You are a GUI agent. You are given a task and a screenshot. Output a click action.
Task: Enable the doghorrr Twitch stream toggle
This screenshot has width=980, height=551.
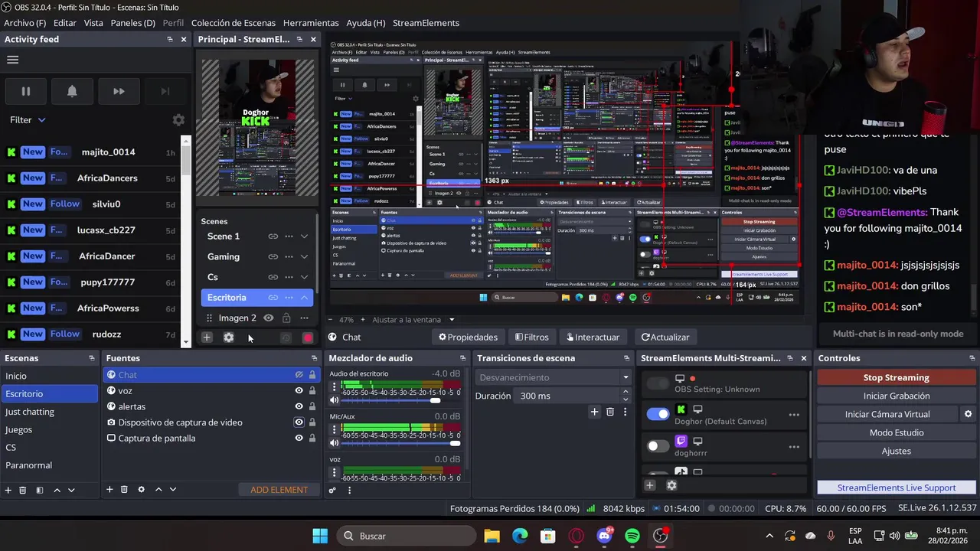click(x=658, y=446)
